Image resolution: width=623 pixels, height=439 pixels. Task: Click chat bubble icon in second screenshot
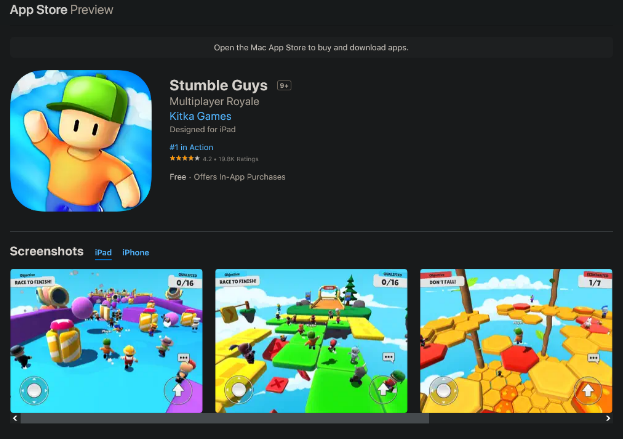pyautogui.click(x=388, y=357)
